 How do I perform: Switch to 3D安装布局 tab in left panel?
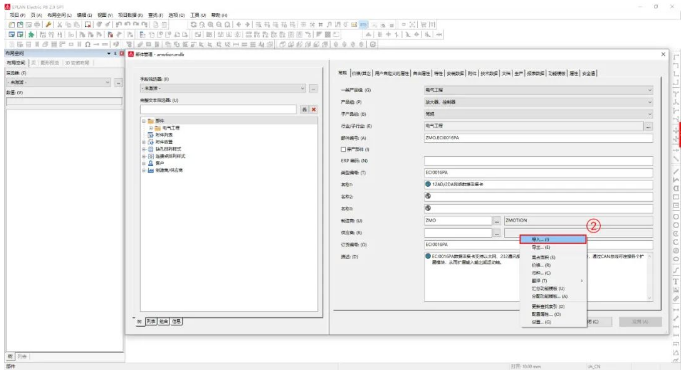tap(77, 63)
